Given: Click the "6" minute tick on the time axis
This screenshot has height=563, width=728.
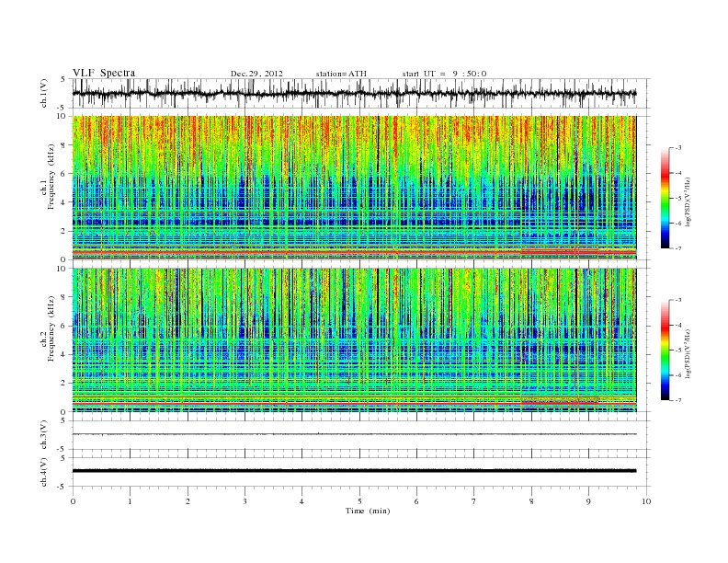Looking at the screenshot, I should click(416, 501).
